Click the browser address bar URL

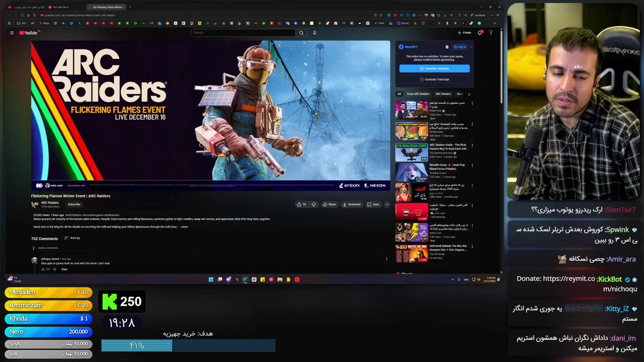79,15
